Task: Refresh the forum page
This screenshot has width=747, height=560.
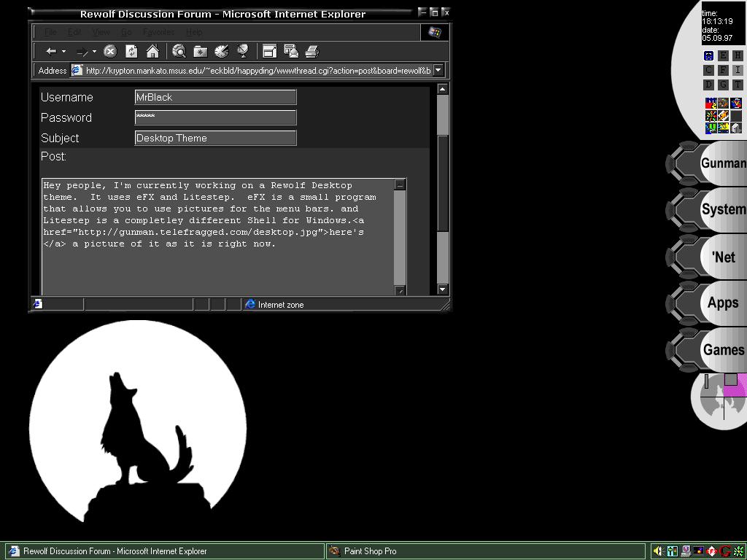Action: 131,52
